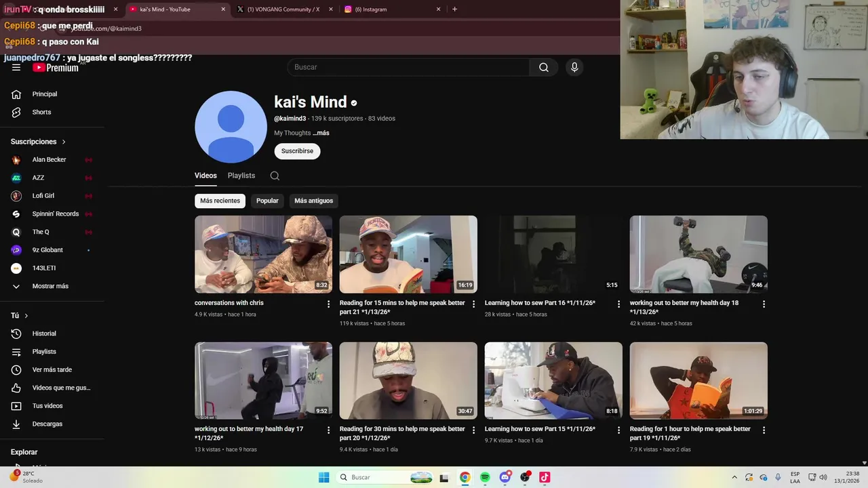Image resolution: width=868 pixels, height=488 pixels.
Task: Expand Mostrar más subscriptions list
Action: pyautogui.click(x=50, y=286)
